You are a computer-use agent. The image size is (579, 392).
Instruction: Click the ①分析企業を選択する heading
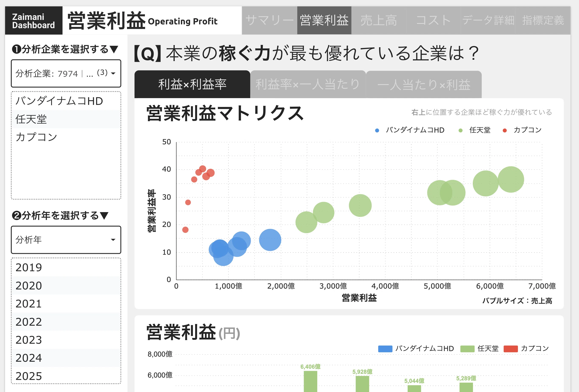point(65,49)
